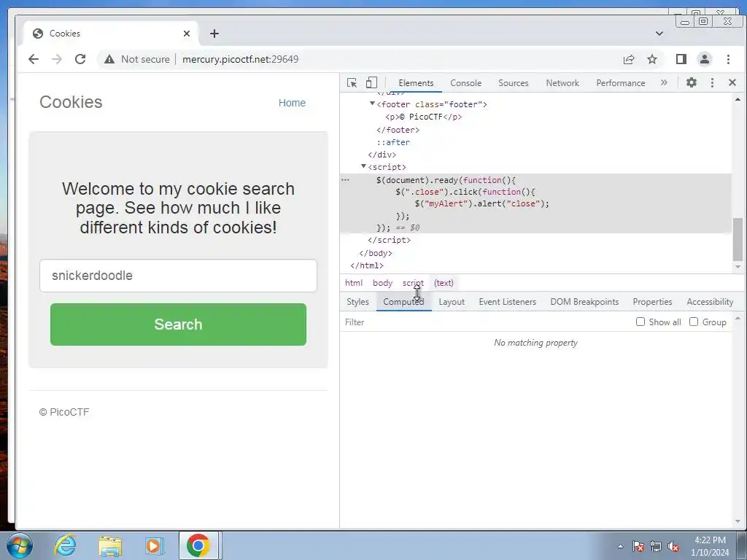Click the muted volume tray icon

tap(673, 546)
